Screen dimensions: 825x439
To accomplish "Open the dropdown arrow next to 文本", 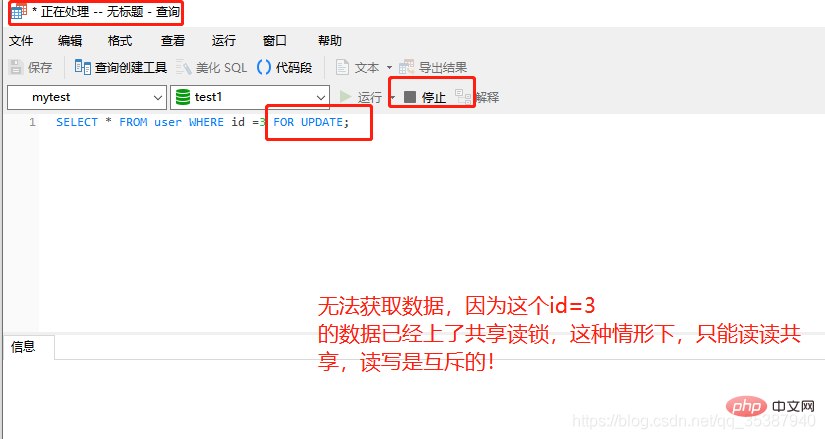I will 389,67.
